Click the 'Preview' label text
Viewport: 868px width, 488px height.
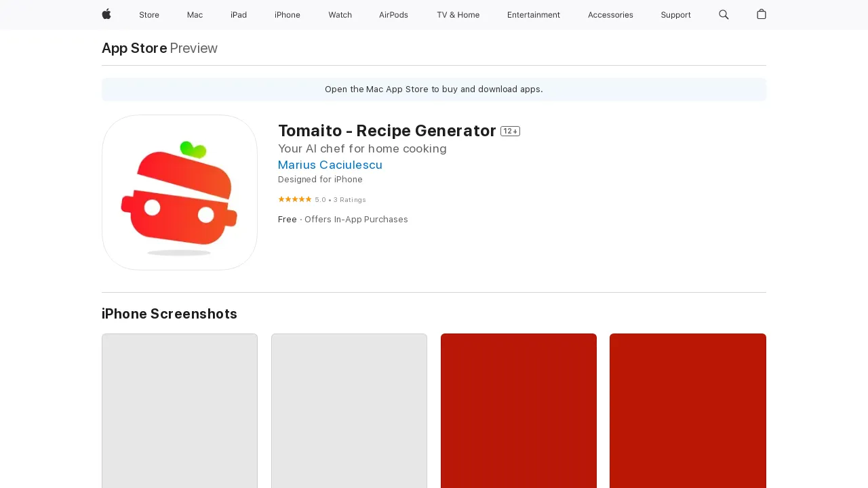pos(194,48)
